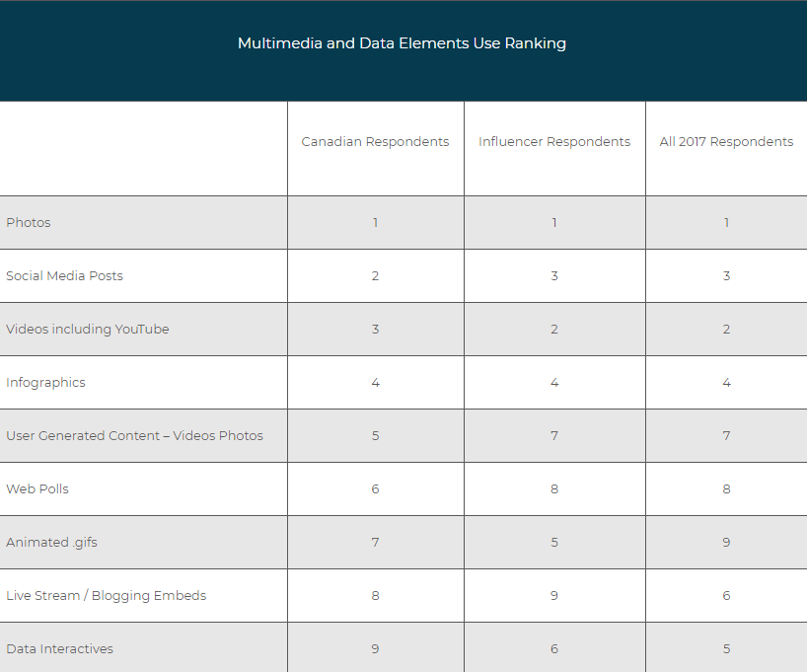Select All 2017 ranking cell for Animated .gifs
Screen dimensions: 807x672
726,542
